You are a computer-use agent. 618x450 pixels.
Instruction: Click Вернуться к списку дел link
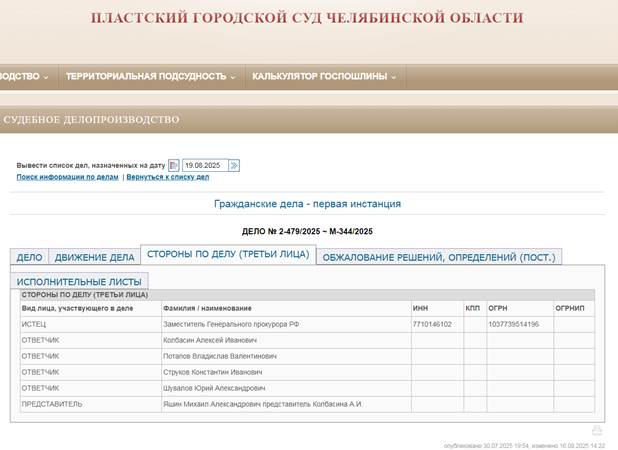coord(168,177)
